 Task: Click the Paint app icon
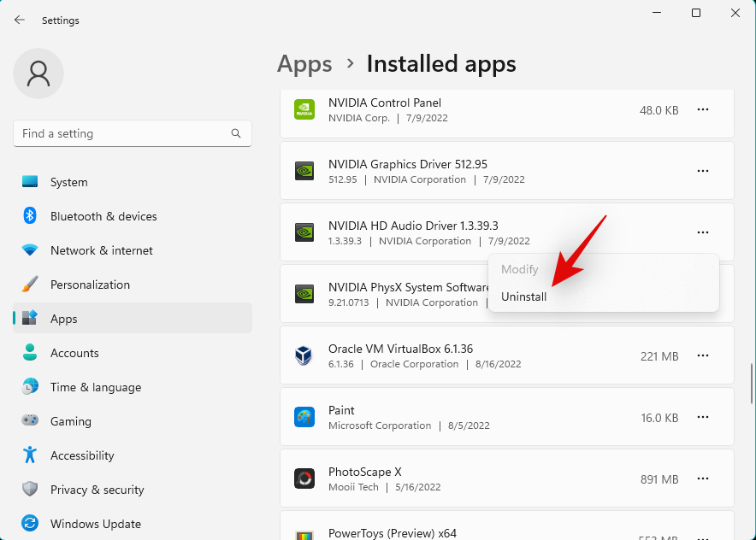[x=304, y=417]
